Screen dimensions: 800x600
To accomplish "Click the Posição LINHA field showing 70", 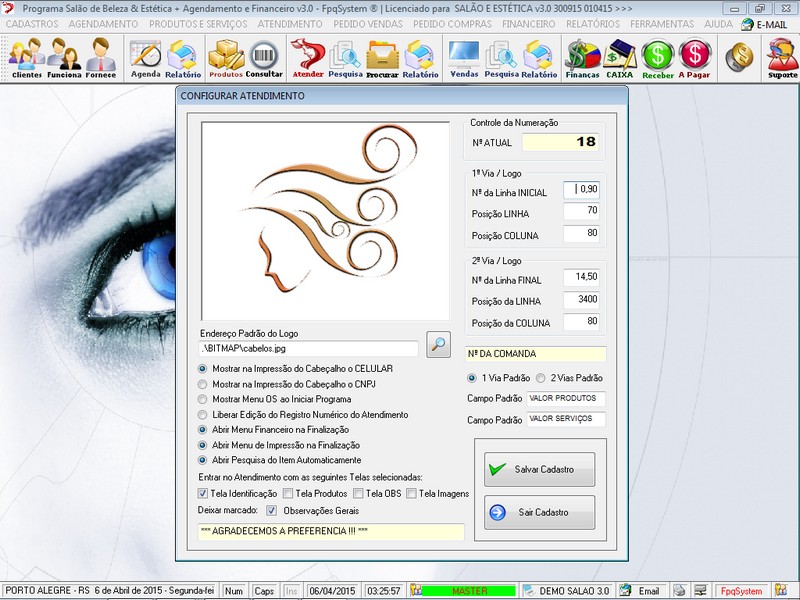I will coord(581,211).
